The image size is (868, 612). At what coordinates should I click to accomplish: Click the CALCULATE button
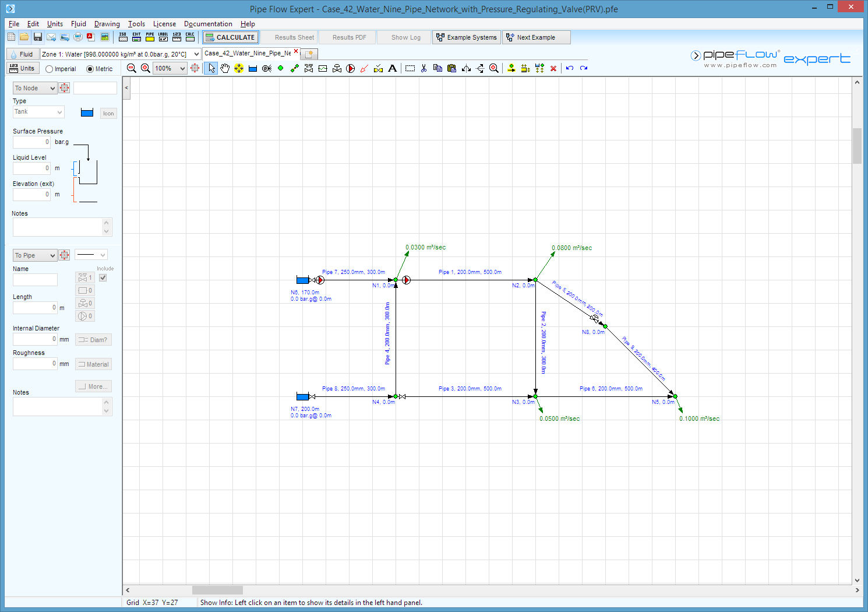(x=230, y=37)
